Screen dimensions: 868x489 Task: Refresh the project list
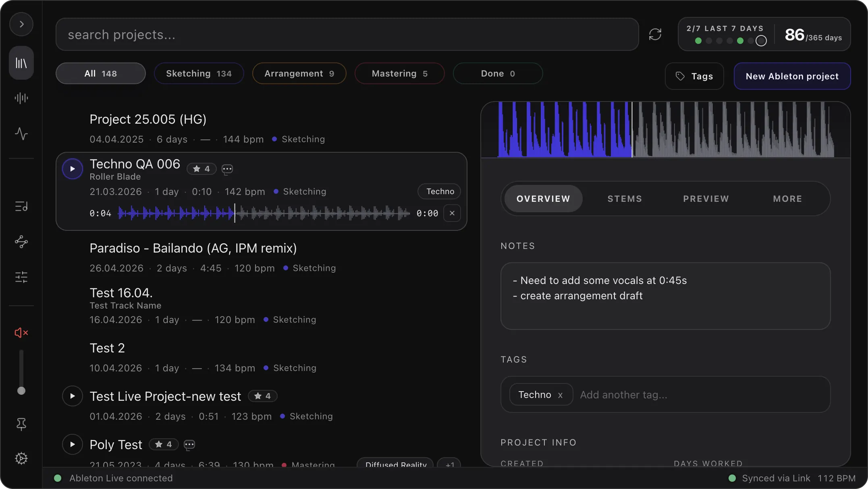(x=655, y=34)
